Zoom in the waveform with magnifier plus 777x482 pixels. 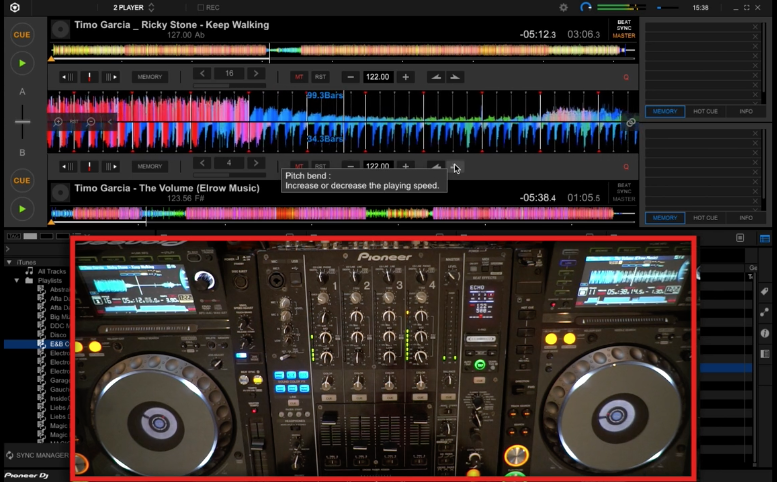coord(58,121)
